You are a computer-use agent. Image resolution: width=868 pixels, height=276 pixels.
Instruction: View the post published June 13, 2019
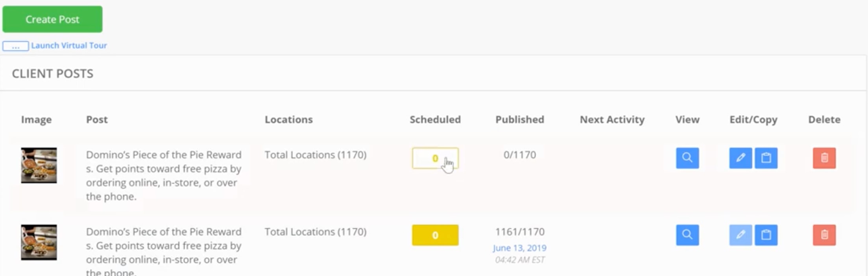tap(687, 235)
